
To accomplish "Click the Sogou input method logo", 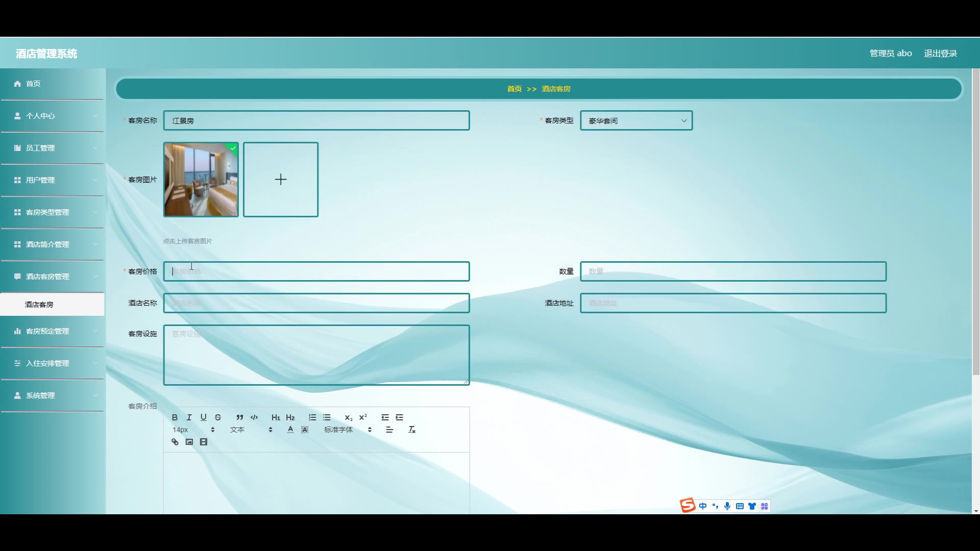I will (x=688, y=505).
